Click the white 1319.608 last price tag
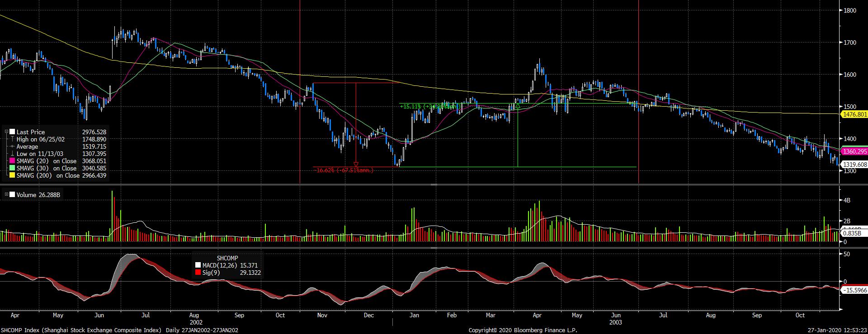This screenshot has height=334, width=868. point(854,165)
